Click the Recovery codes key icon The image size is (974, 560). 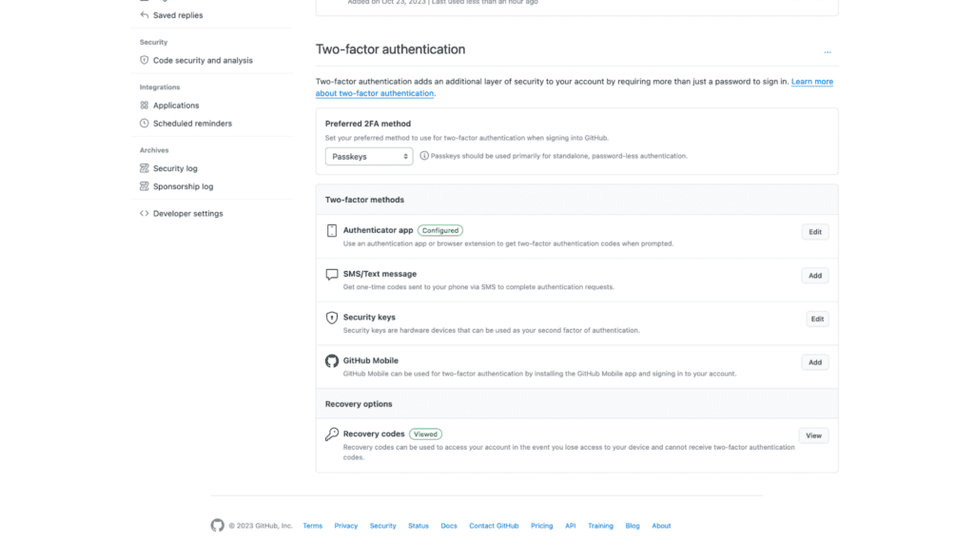coord(333,433)
